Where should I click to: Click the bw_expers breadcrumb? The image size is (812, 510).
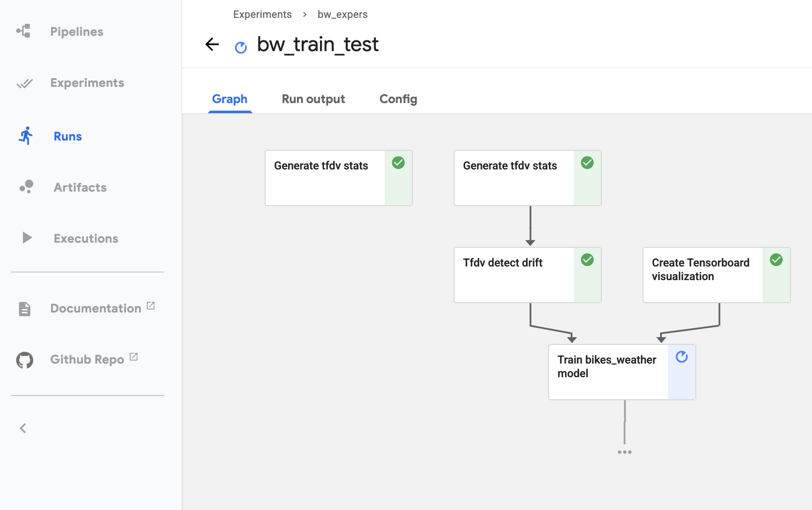pyautogui.click(x=343, y=14)
